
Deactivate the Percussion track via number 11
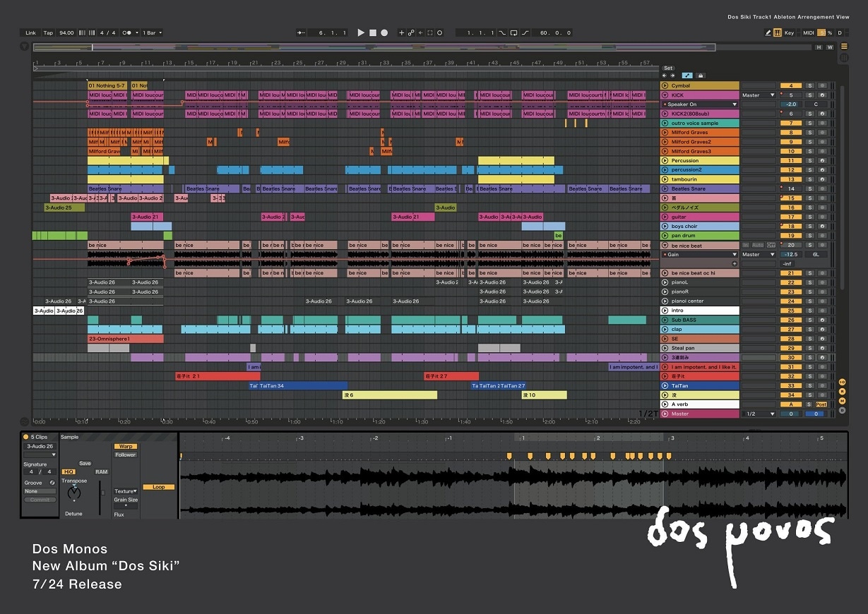click(x=790, y=161)
